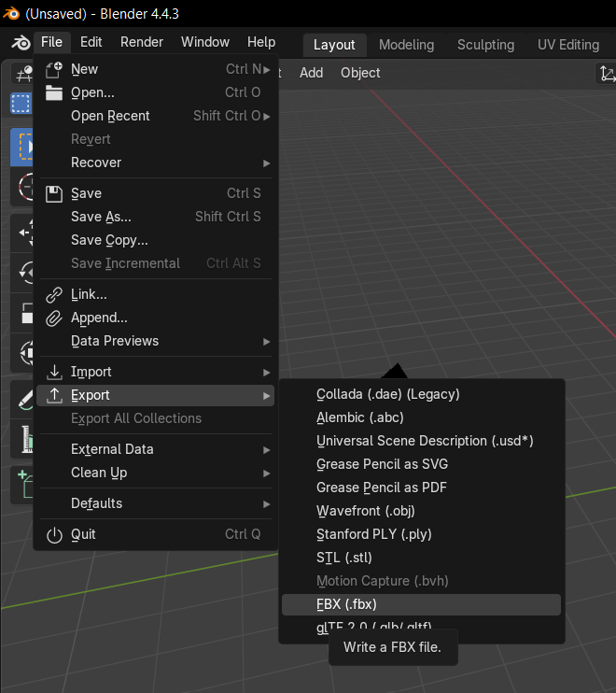Open the Sculpting workspace tab

(x=485, y=45)
